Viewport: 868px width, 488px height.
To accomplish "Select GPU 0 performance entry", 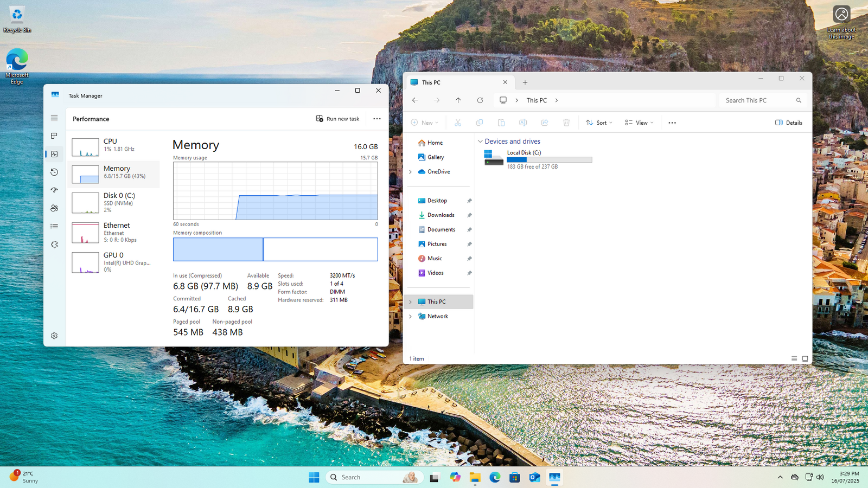I will pyautogui.click(x=115, y=262).
